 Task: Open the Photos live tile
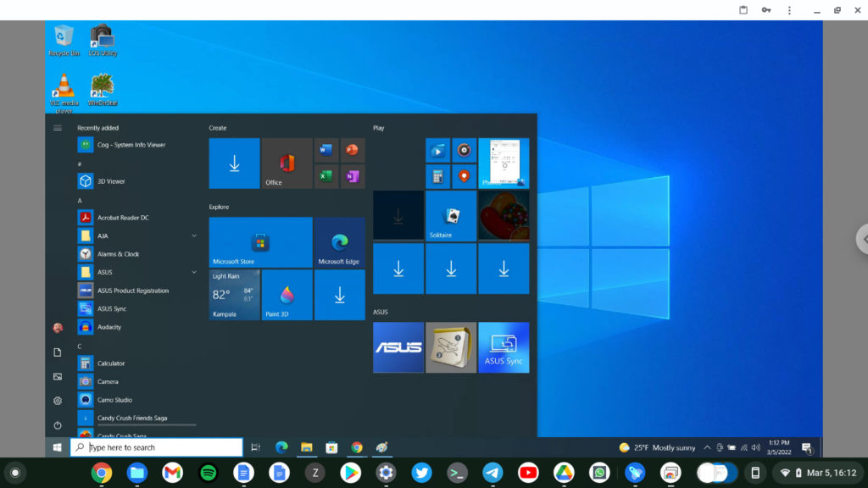504,164
